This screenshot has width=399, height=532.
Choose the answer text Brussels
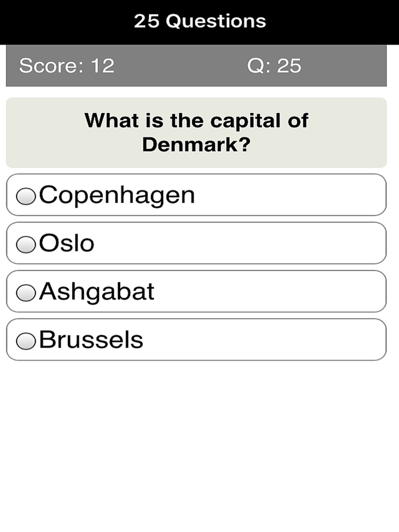click(91, 340)
